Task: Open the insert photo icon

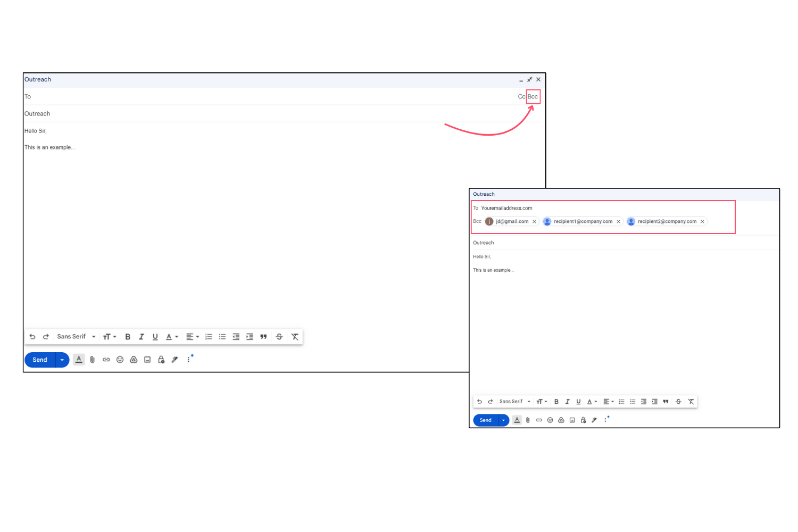Action: click(x=147, y=360)
